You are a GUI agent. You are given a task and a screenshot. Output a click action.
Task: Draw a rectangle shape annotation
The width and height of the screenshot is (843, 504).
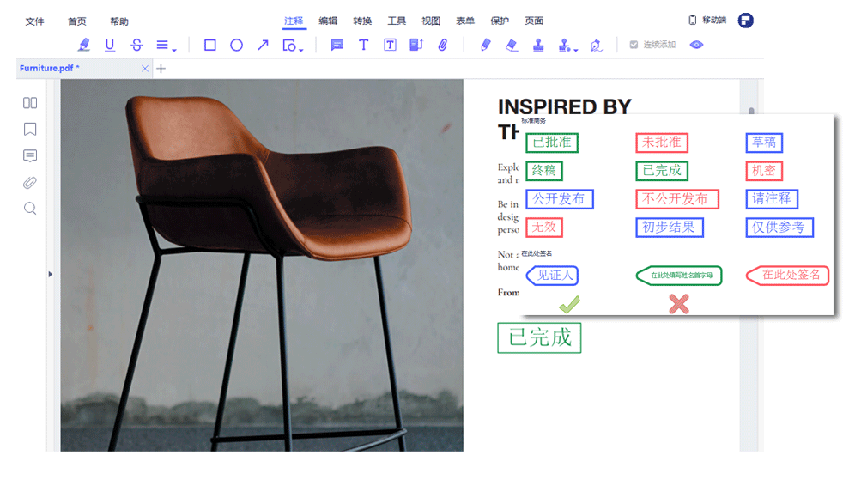(x=209, y=45)
